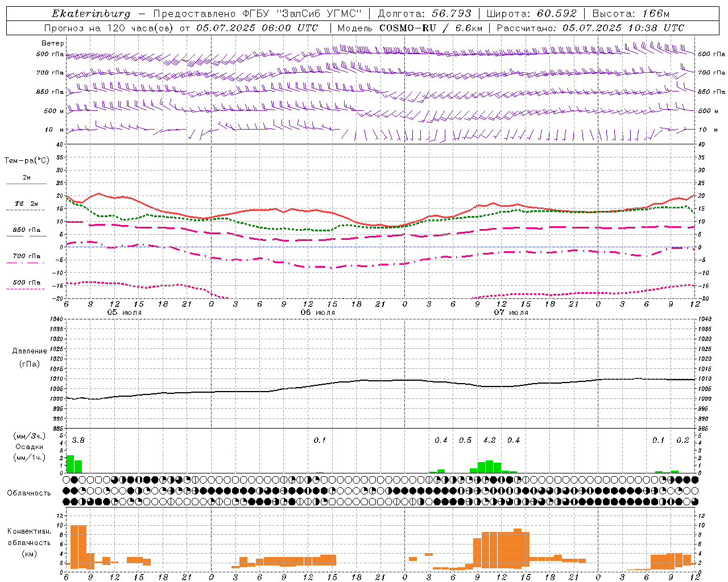This screenshot has width=728, height=582.
Task: Click the '07 июля' date label
Action: coord(511,313)
